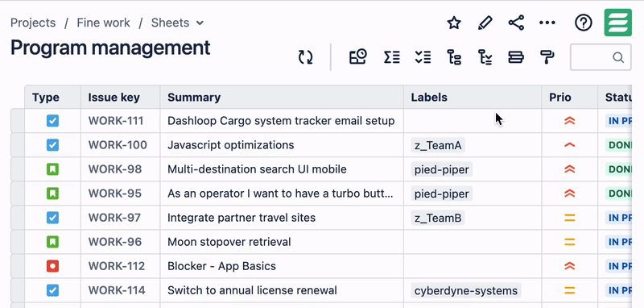This screenshot has height=308, width=644.
Task: Click the story type icon for WORK-98
Action: click(52, 169)
